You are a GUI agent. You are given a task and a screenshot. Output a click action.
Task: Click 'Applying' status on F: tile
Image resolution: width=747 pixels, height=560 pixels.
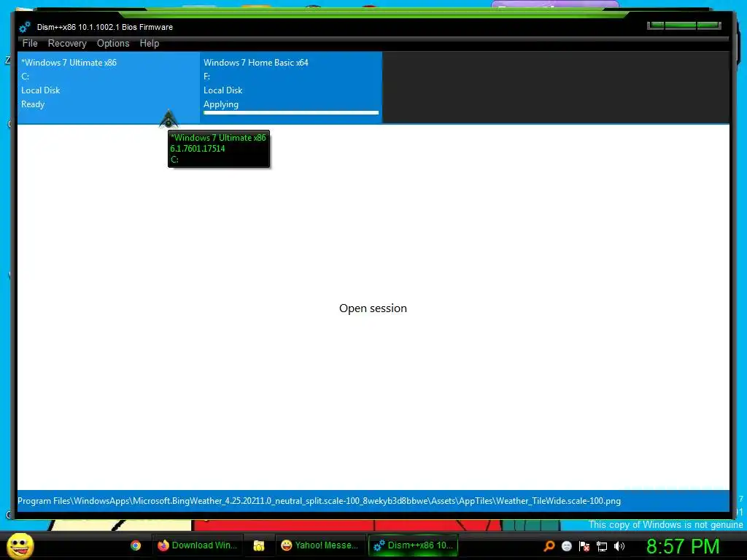[221, 104]
